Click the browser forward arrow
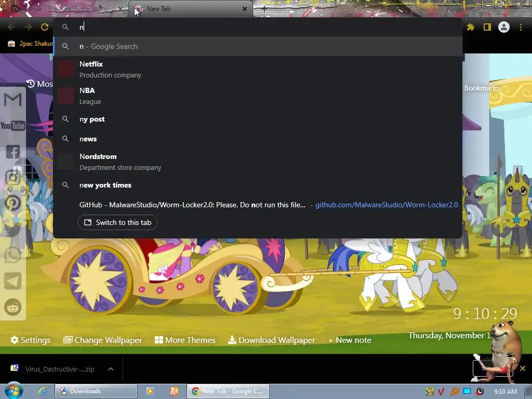This screenshot has height=399, width=532. (28, 27)
